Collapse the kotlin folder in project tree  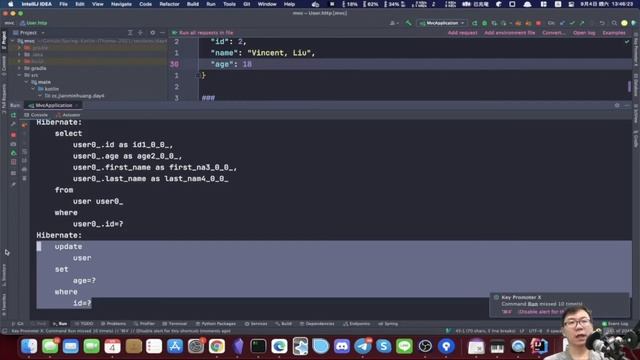pyautogui.click(x=33, y=89)
